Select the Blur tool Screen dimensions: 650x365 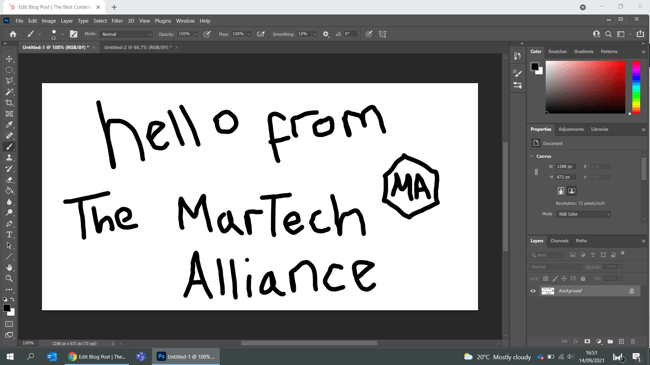(x=9, y=202)
